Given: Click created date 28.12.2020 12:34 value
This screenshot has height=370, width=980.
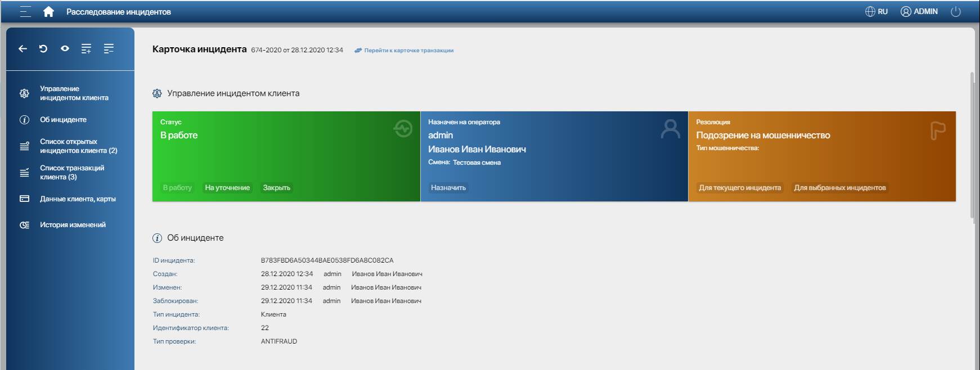Looking at the screenshot, I should (287, 274).
